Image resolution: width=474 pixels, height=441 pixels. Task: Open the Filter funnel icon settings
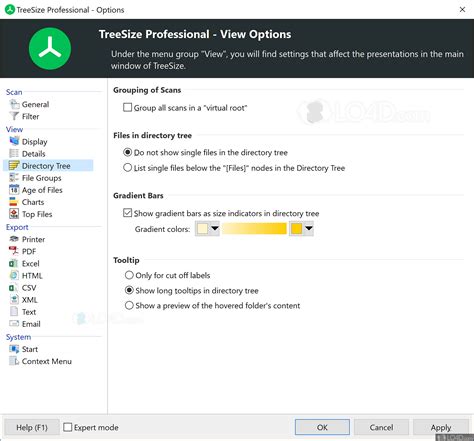pyautogui.click(x=14, y=116)
